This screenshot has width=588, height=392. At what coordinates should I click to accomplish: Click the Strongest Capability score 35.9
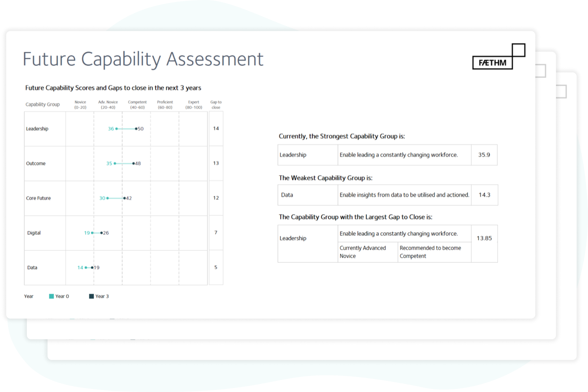[484, 155]
